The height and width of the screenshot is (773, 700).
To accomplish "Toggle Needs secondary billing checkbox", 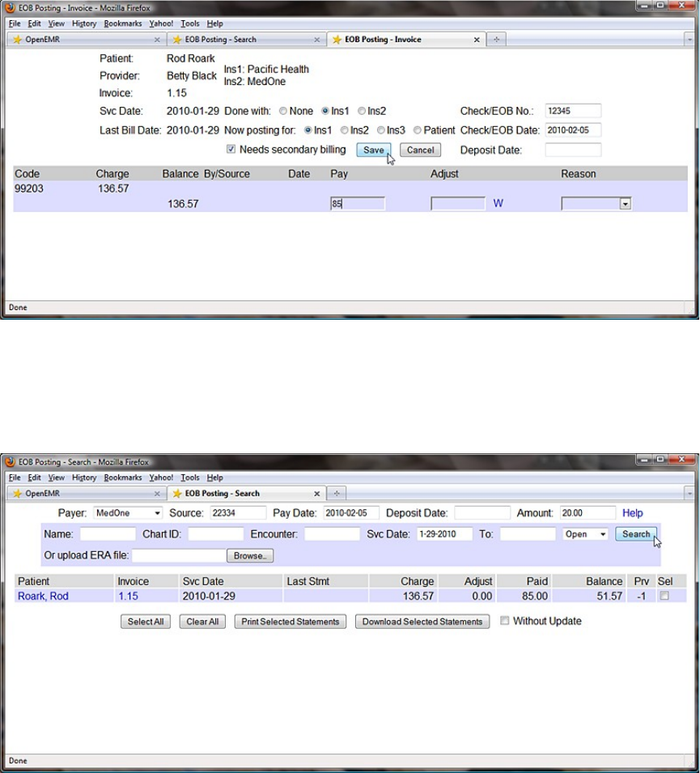I will coord(231,150).
